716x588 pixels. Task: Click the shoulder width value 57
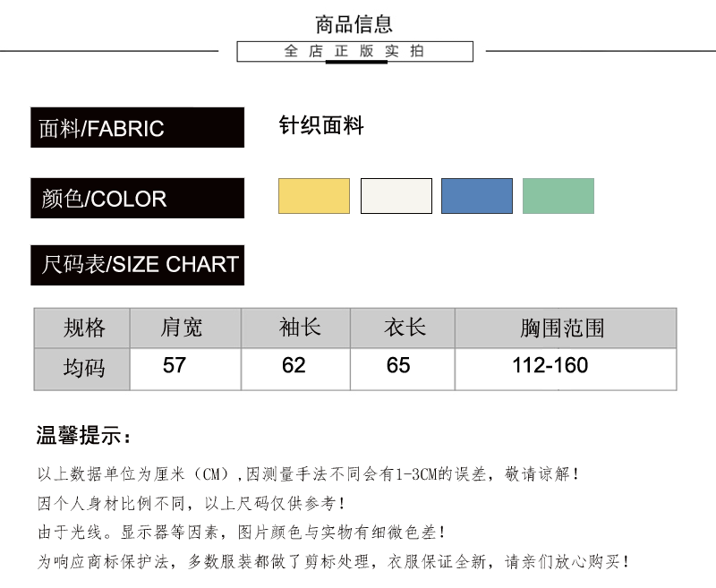pyautogui.click(x=175, y=365)
